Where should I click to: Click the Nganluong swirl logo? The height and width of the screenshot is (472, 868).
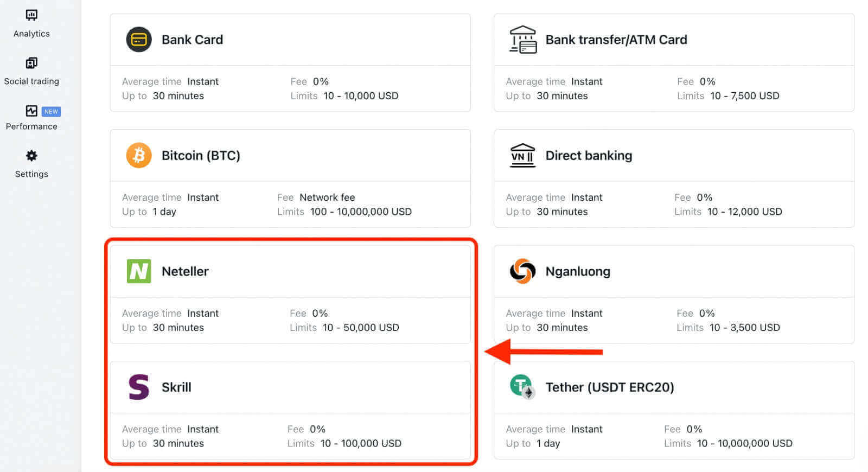click(x=522, y=271)
